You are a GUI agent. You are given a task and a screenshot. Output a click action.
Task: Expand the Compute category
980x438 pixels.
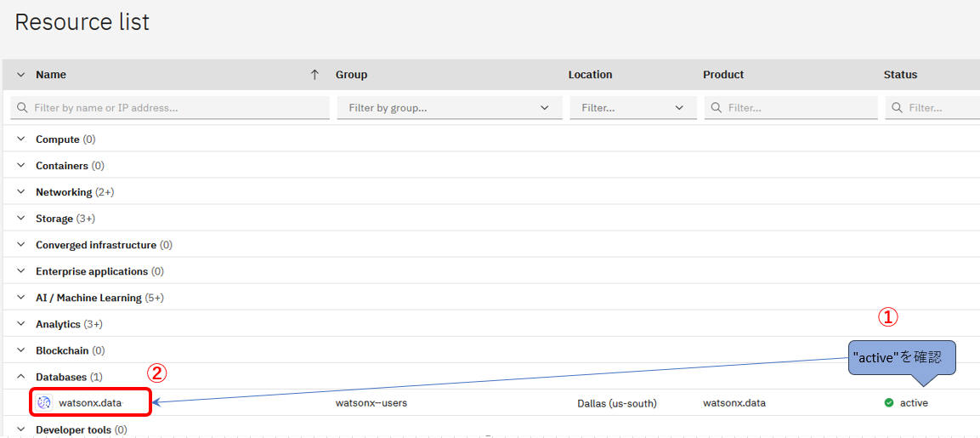[x=21, y=139]
